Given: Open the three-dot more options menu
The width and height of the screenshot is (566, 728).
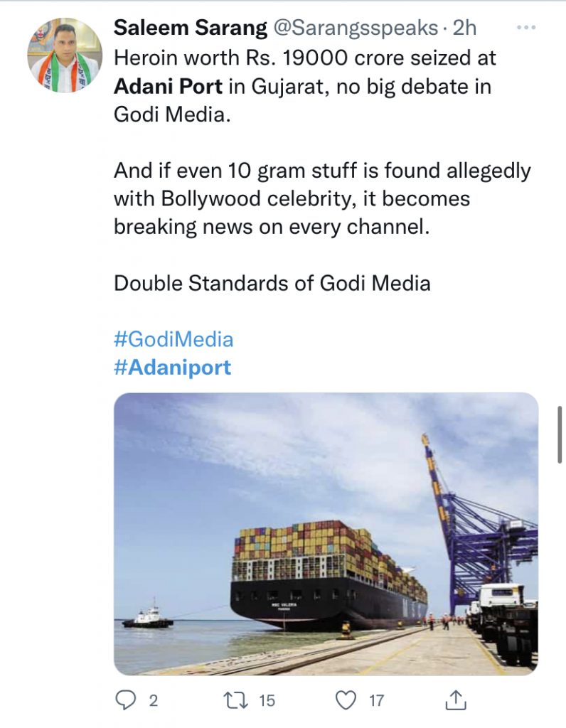Looking at the screenshot, I should click(525, 28).
